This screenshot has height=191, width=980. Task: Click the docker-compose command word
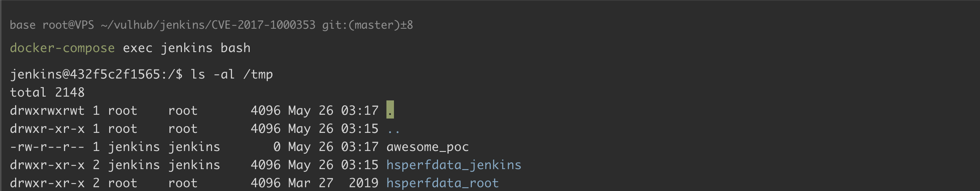point(62,48)
